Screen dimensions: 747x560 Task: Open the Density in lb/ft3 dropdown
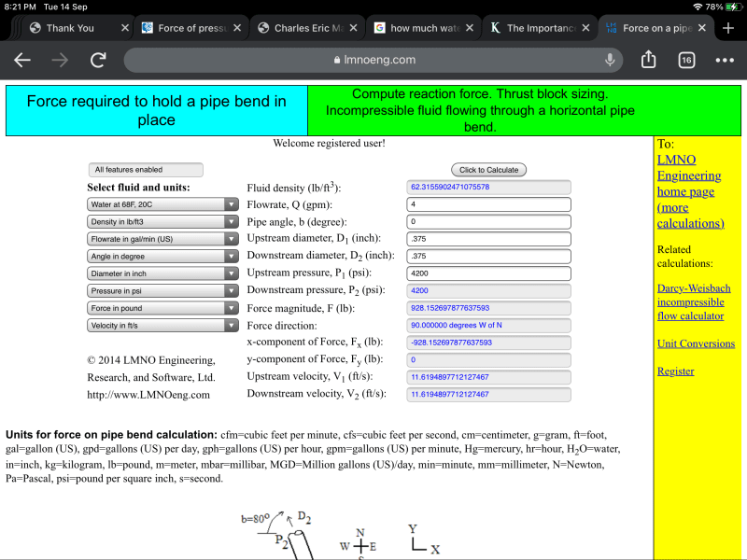[x=162, y=221]
